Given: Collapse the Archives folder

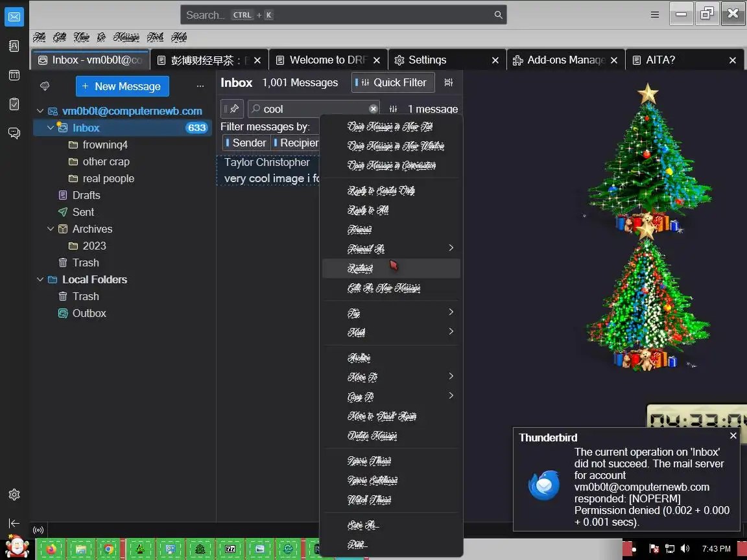Looking at the screenshot, I should click(51, 229).
